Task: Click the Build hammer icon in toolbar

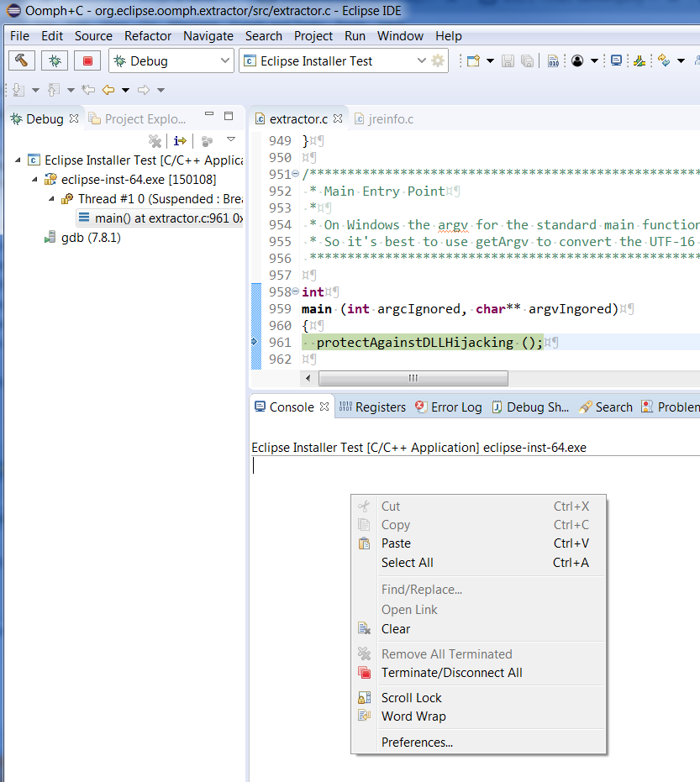Action: (x=22, y=61)
